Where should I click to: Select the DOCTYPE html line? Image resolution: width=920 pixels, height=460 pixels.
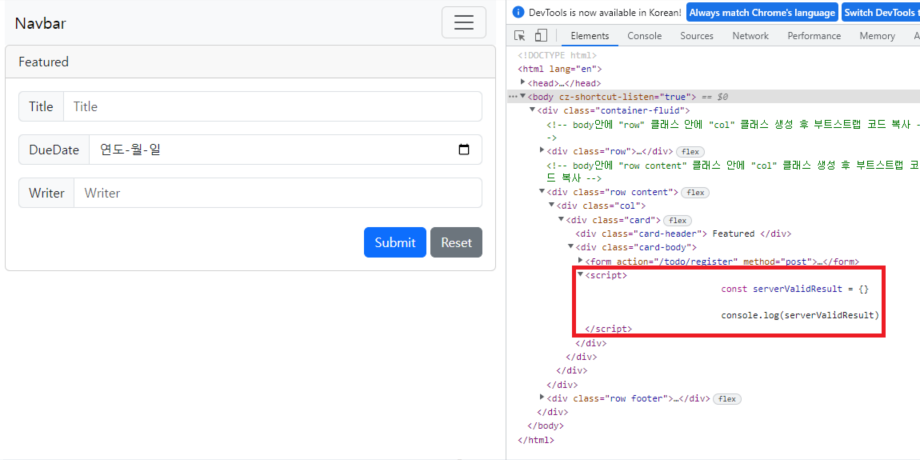(x=557, y=55)
